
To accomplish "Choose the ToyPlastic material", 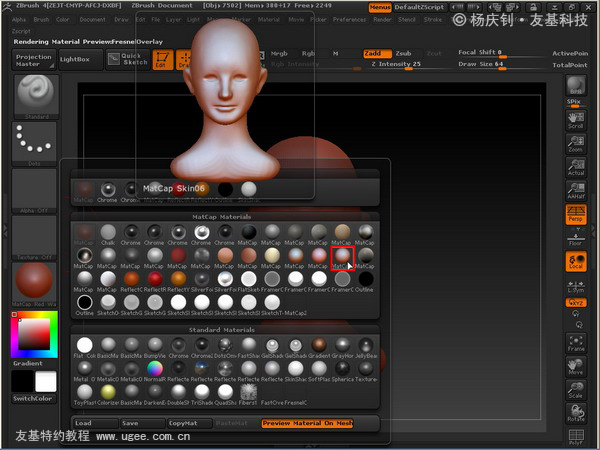I will pos(85,395).
